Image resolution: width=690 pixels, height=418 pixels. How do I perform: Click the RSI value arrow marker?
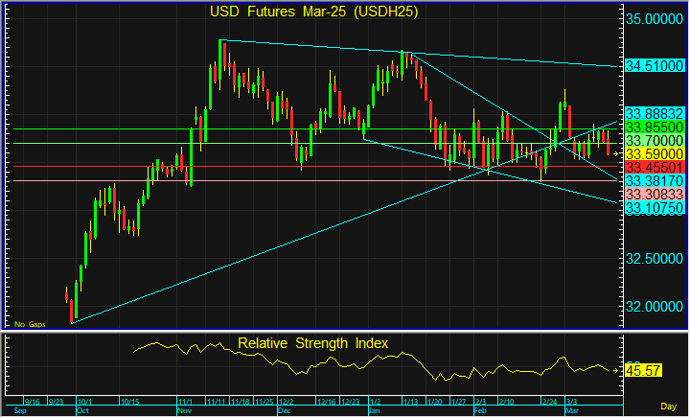[617, 370]
